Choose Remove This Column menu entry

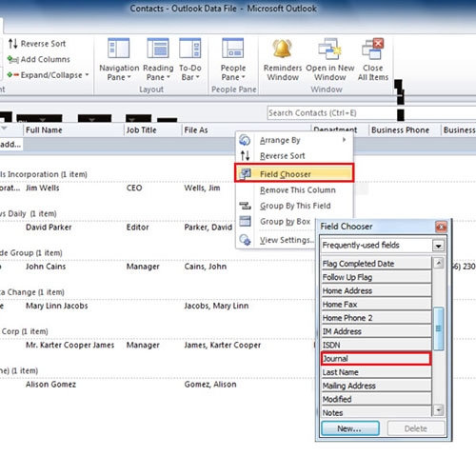(x=294, y=190)
